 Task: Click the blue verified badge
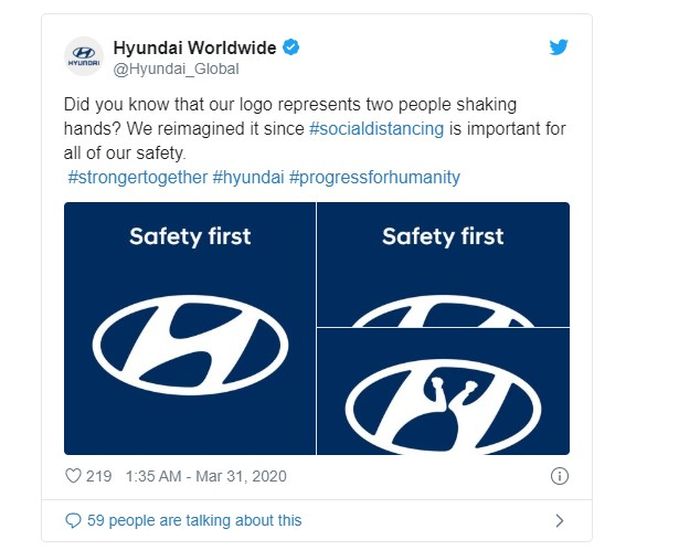(x=291, y=47)
